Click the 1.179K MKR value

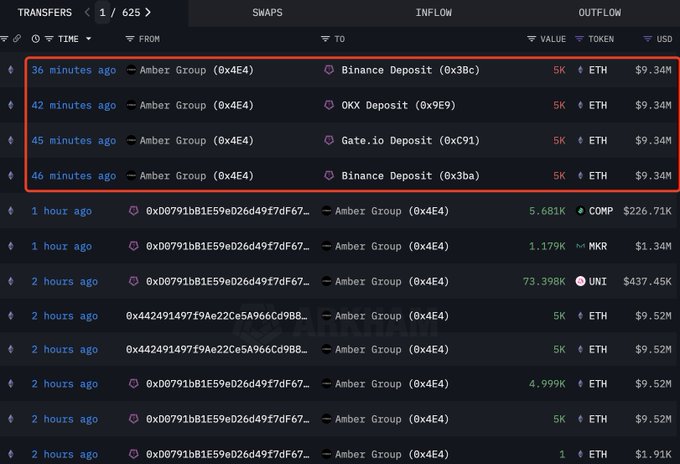click(x=547, y=246)
